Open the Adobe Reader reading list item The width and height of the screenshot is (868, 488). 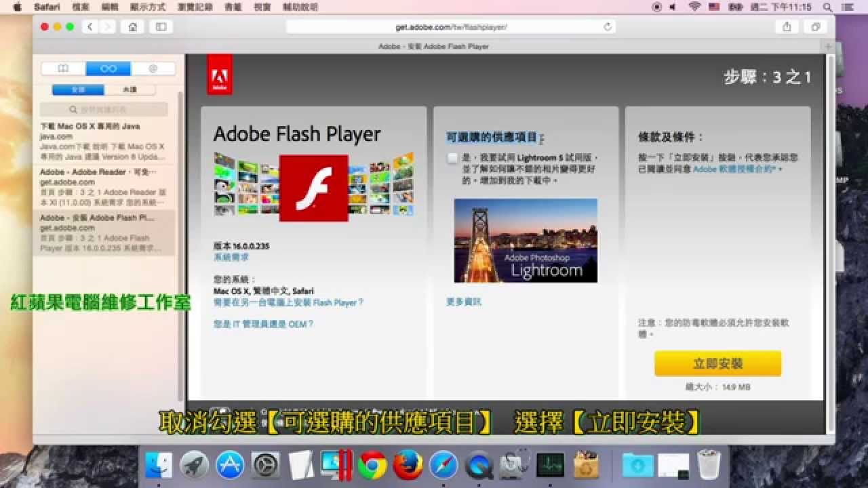tap(104, 187)
